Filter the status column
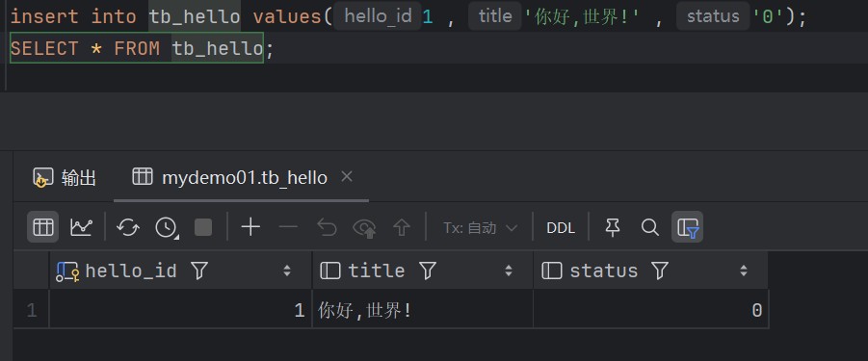868x361 pixels. (659, 271)
